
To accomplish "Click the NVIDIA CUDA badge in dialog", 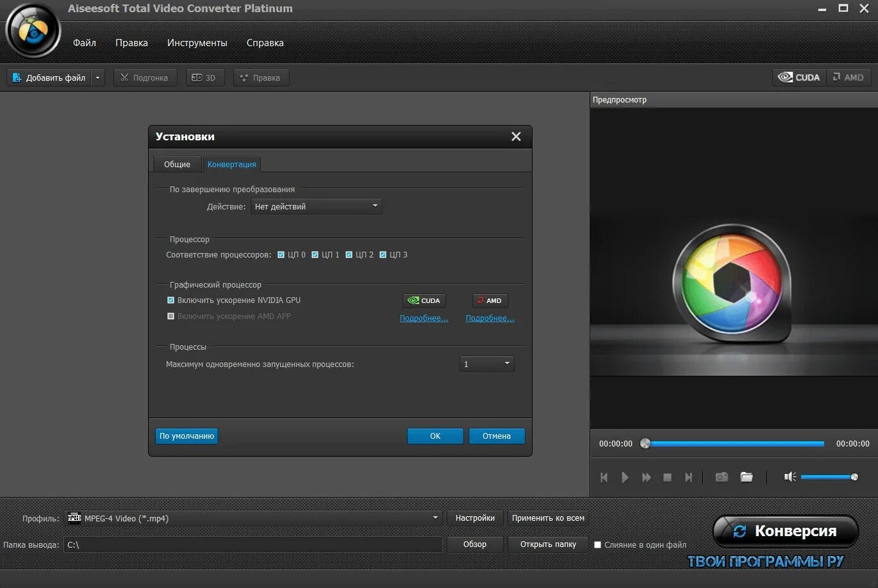I will [x=424, y=300].
